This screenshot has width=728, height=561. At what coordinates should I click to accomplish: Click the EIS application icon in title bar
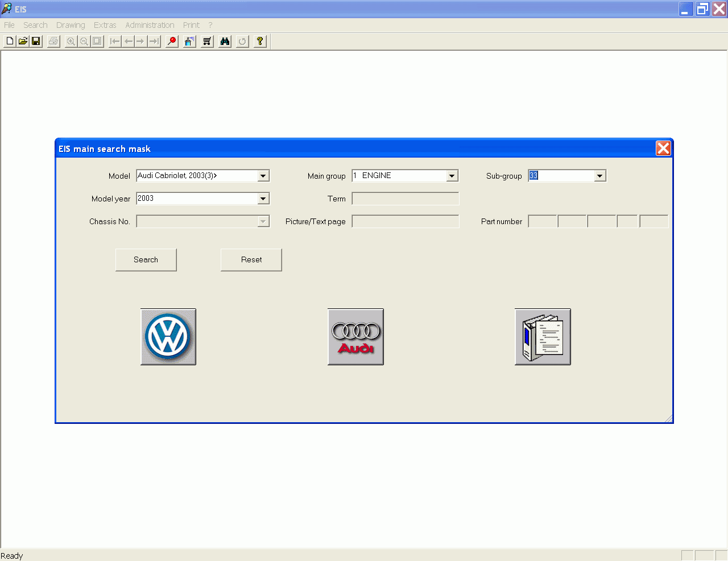point(7,9)
